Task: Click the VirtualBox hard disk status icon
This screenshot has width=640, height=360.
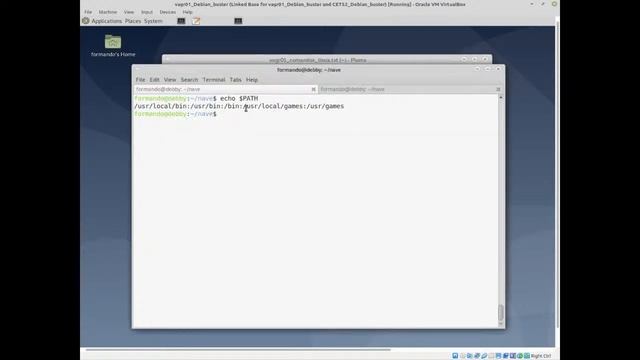Action: click(x=455, y=356)
